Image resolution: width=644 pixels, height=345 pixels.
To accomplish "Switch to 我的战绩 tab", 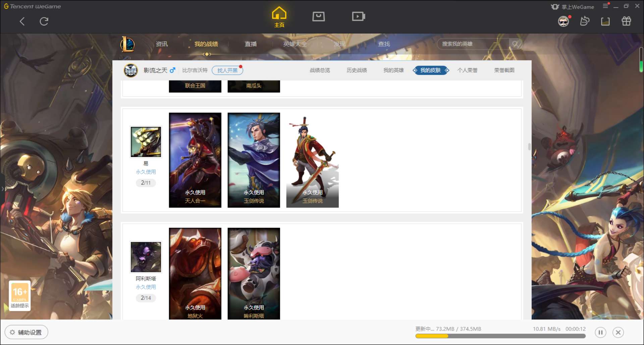I will [206, 44].
